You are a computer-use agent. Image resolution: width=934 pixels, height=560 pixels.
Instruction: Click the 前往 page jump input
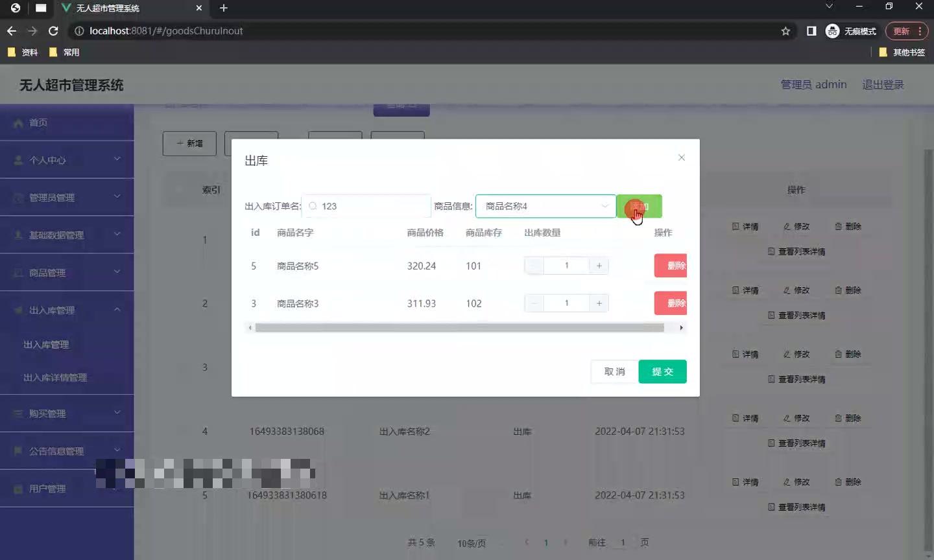pyautogui.click(x=623, y=542)
